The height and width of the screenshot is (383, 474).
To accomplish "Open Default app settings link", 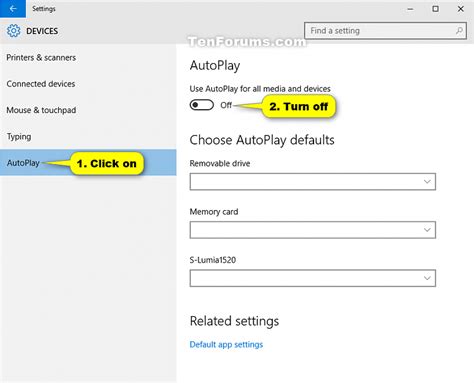I will tap(226, 344).
